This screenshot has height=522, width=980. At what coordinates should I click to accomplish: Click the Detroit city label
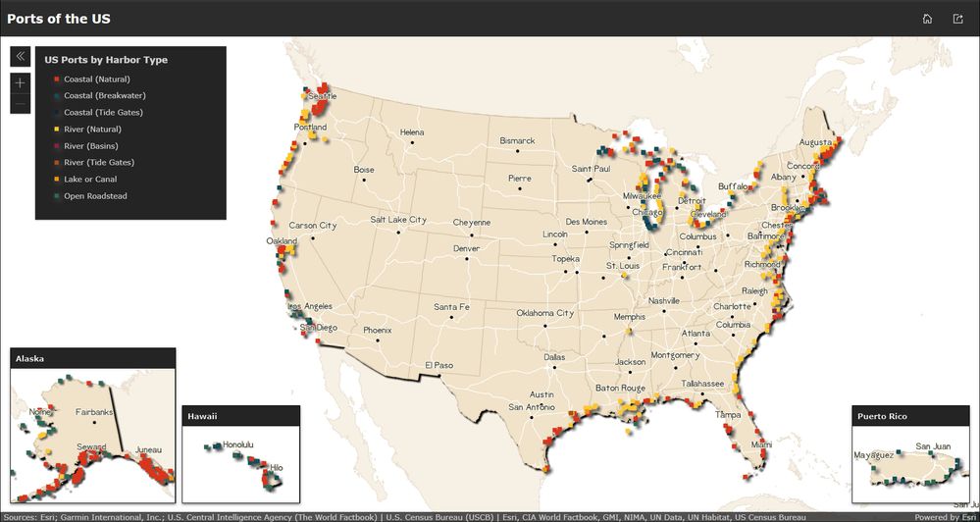(692, 201)
